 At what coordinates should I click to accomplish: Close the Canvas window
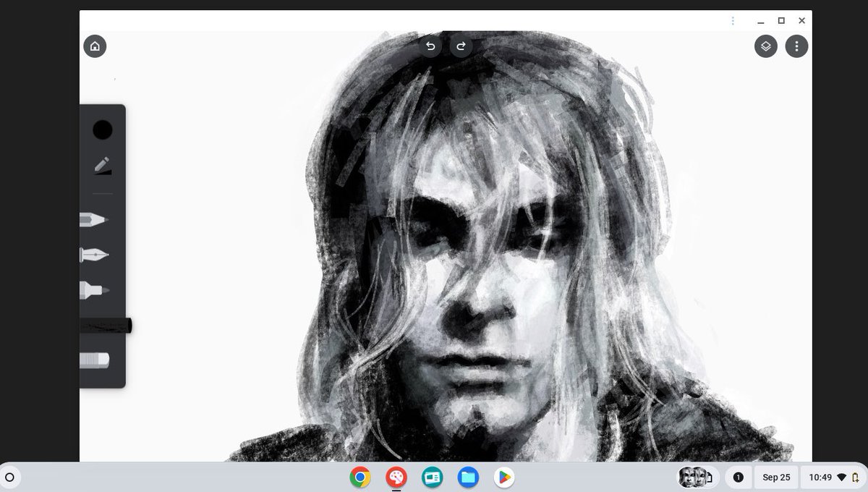pos(801,21)
